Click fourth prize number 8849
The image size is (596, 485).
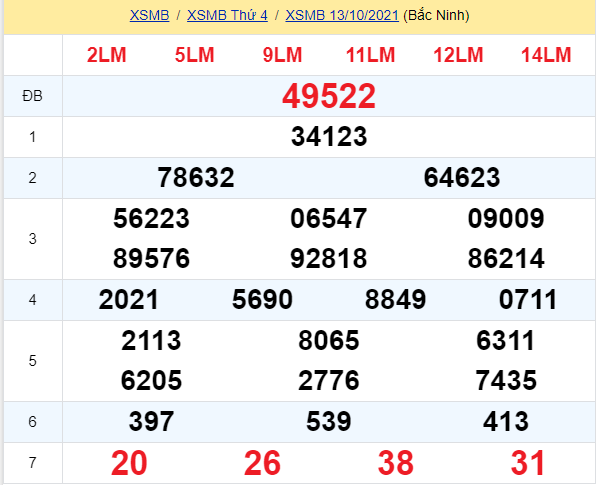395,300
